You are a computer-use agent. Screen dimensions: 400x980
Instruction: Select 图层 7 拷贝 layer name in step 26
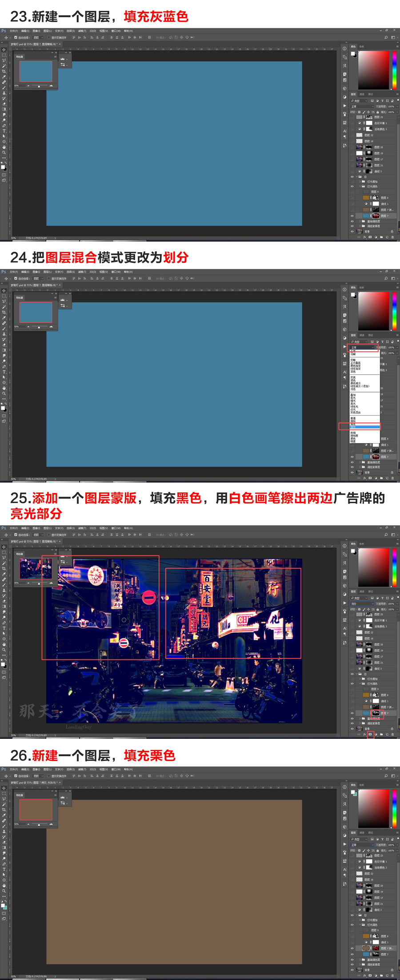click(x=387, y=948)
